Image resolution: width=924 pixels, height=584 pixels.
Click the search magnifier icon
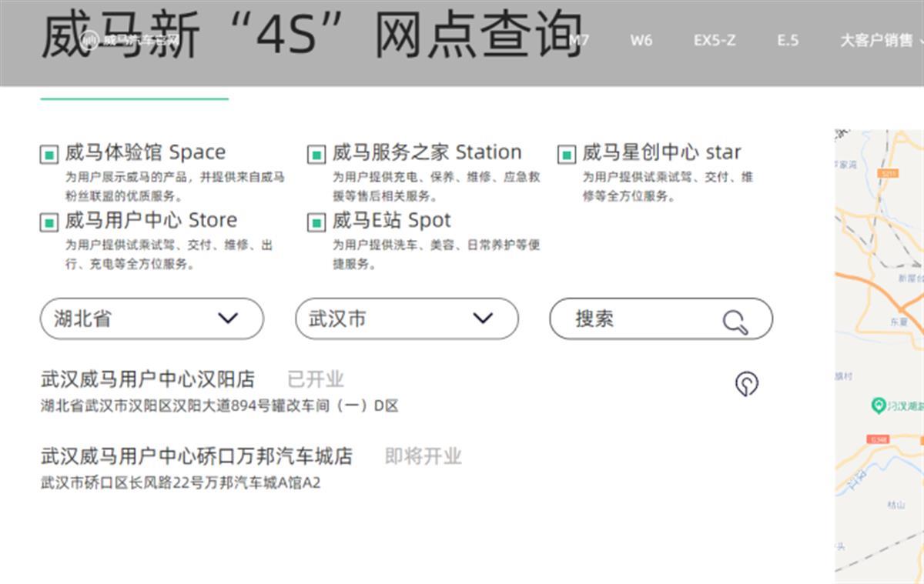tap(735, 319)
